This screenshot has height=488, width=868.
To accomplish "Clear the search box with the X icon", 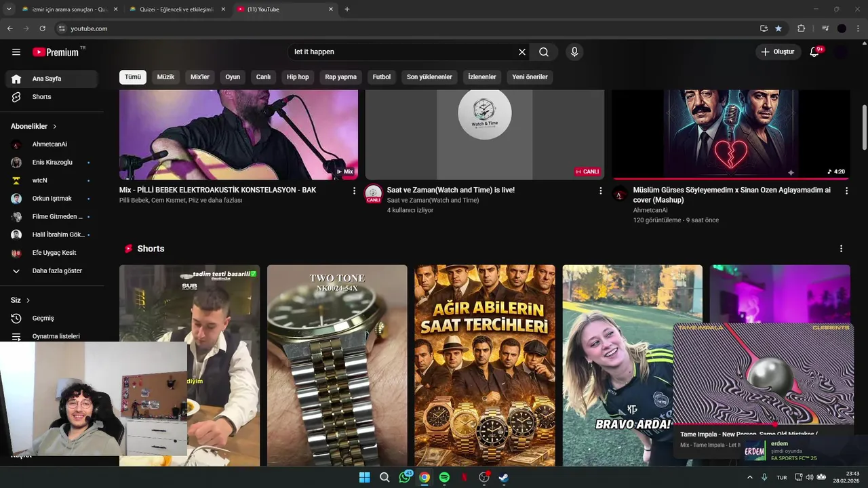I will [522, 52].
